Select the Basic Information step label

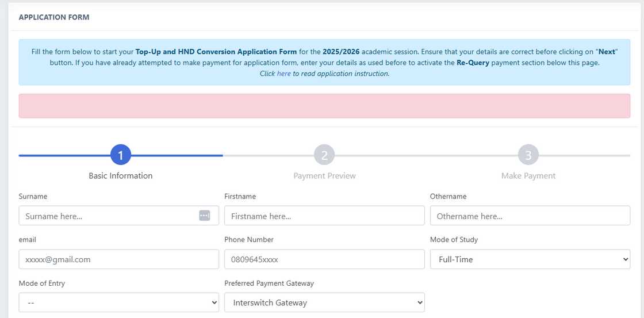tap(121, 176)
